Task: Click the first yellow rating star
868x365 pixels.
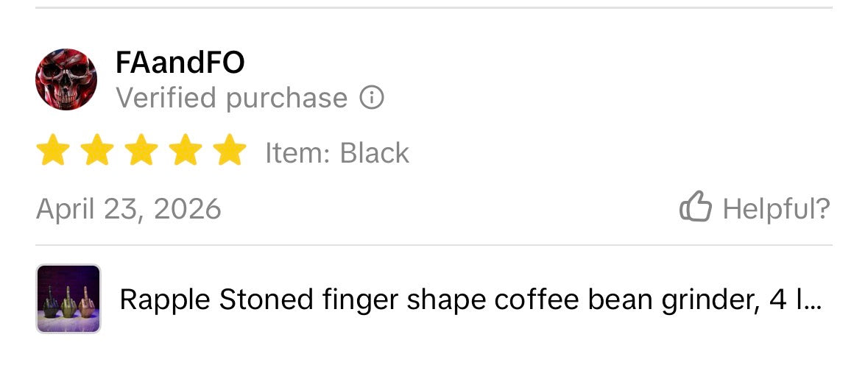Action: (53, 150)
